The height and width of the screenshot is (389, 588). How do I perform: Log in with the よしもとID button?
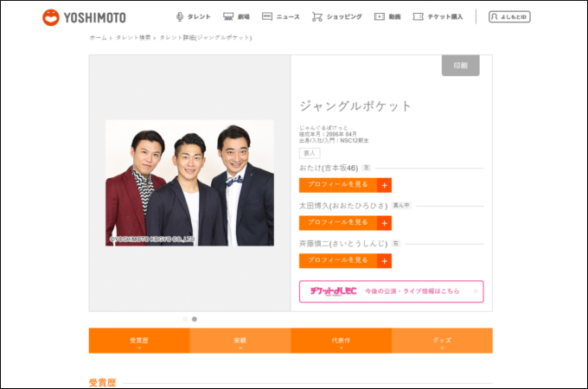509,17
